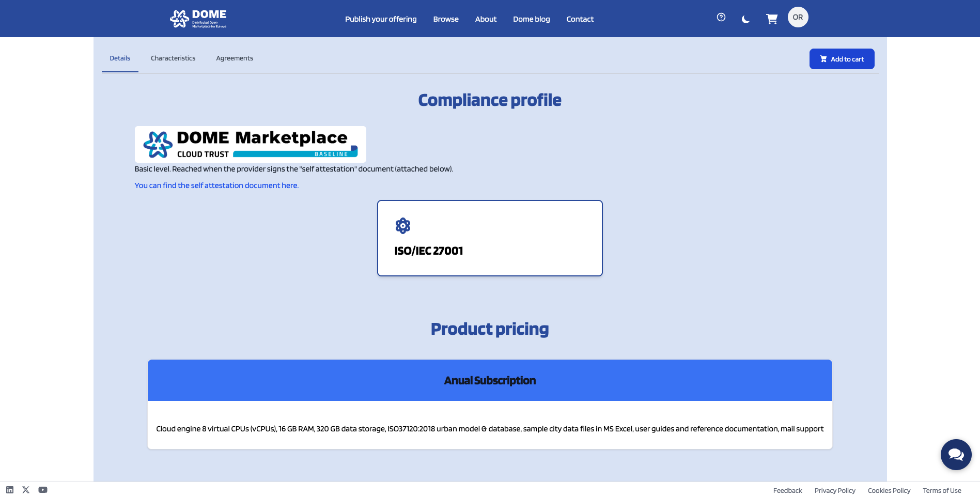
Task: Click the Anual Subscription pricing header
Action: [490, 381]
